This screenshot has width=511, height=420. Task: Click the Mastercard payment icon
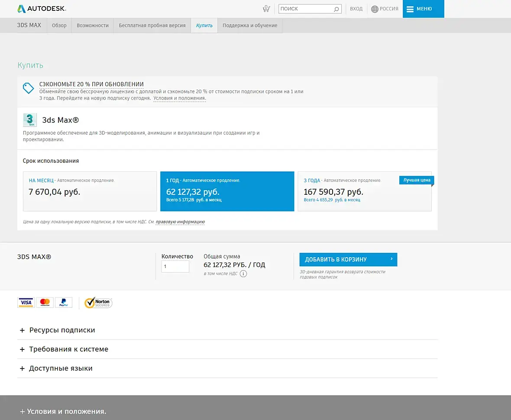tap(45, 302)
